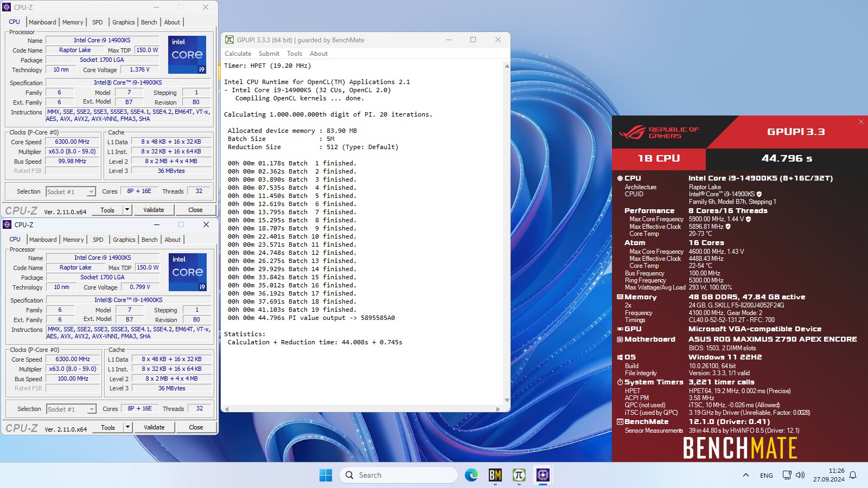Viewport: 868px width, 488px height.
Task: Switch to SPD tab in top CPU-Z
Action: pyautogui.click(x=98, y=22)
